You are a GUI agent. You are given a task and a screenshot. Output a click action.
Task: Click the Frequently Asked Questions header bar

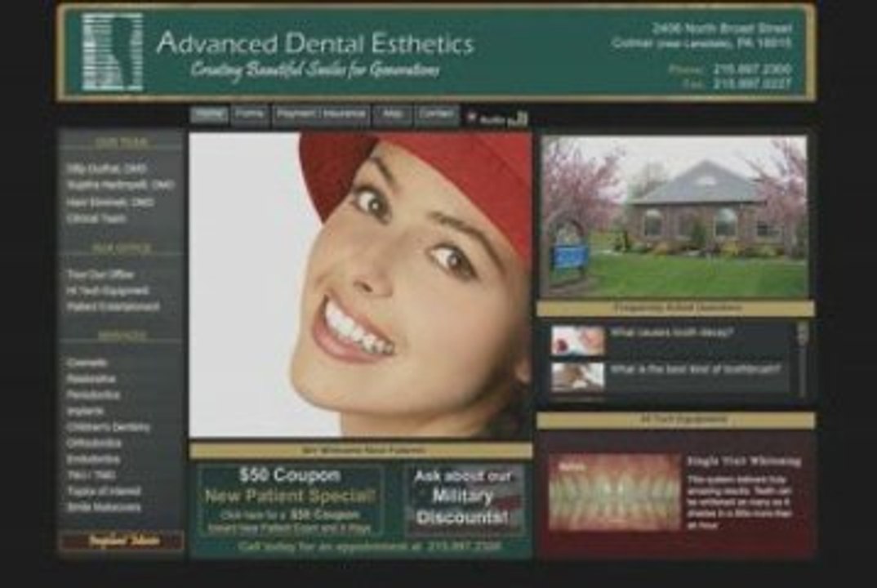click(x=675, y=308)
